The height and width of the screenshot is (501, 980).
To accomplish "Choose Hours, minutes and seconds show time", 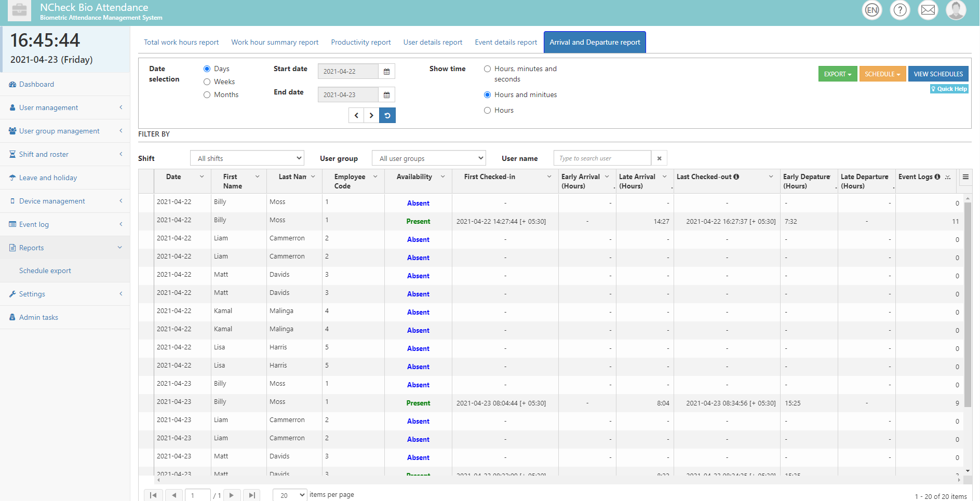I will click(487, 69).
